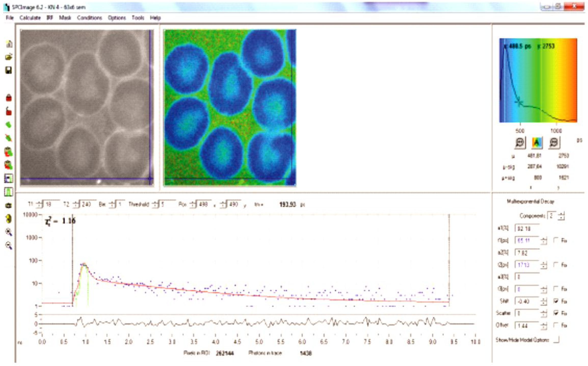Viewport: 588px width, 366px height.
Task: Click the rainbow color-scale icon under histogram
Action: (537, 142)
